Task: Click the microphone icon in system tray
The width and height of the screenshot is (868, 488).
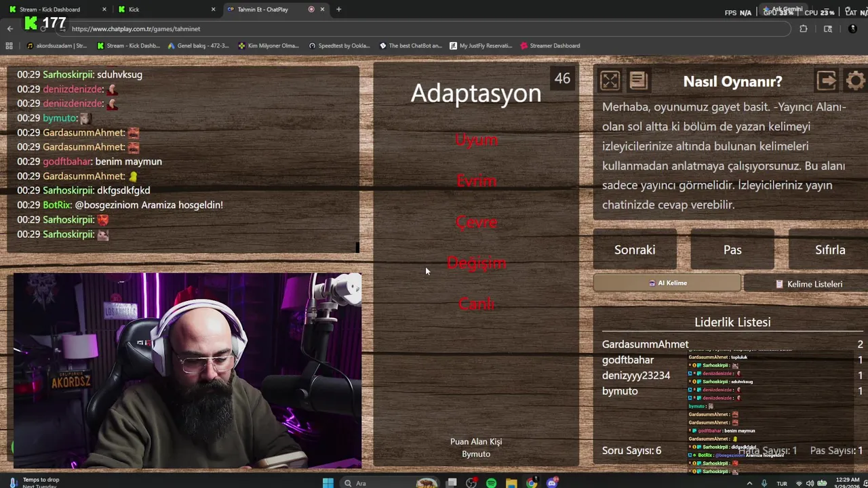Action: [764, 483]
